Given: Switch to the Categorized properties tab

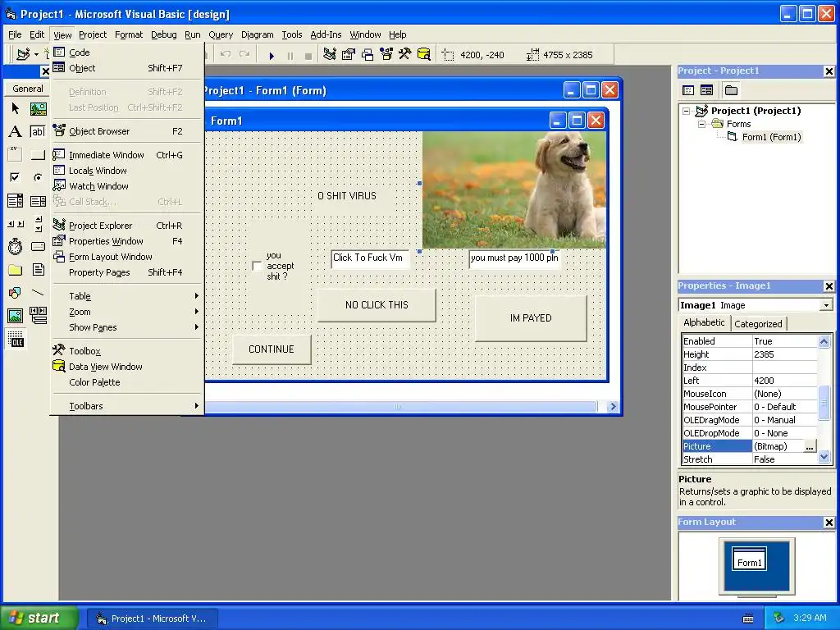Looking at the screenshot, I should [758, 323].
